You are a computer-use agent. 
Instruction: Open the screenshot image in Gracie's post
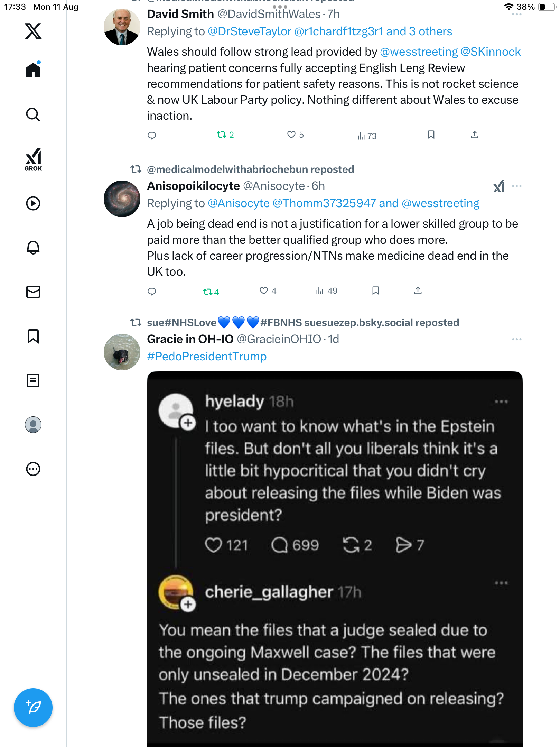[335, 553]
